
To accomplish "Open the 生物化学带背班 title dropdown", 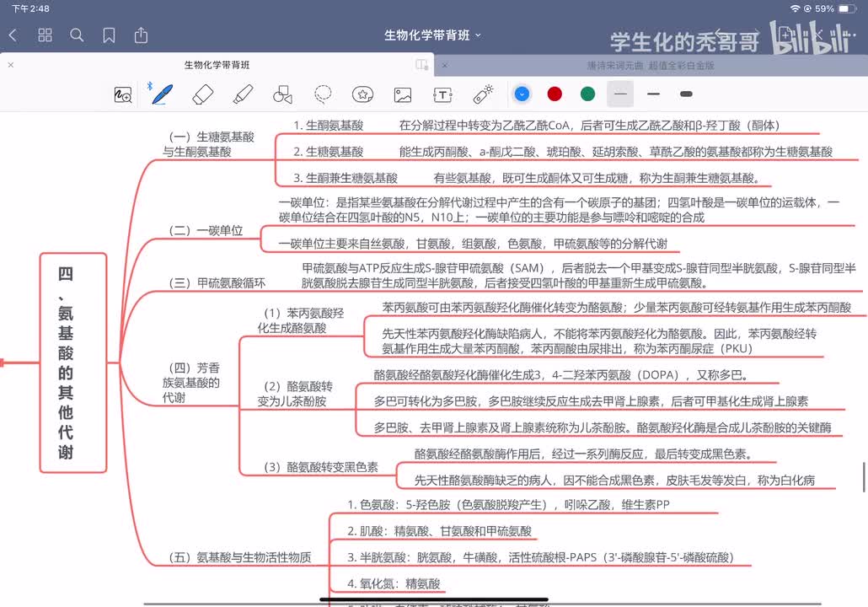I will coord(432,35).
